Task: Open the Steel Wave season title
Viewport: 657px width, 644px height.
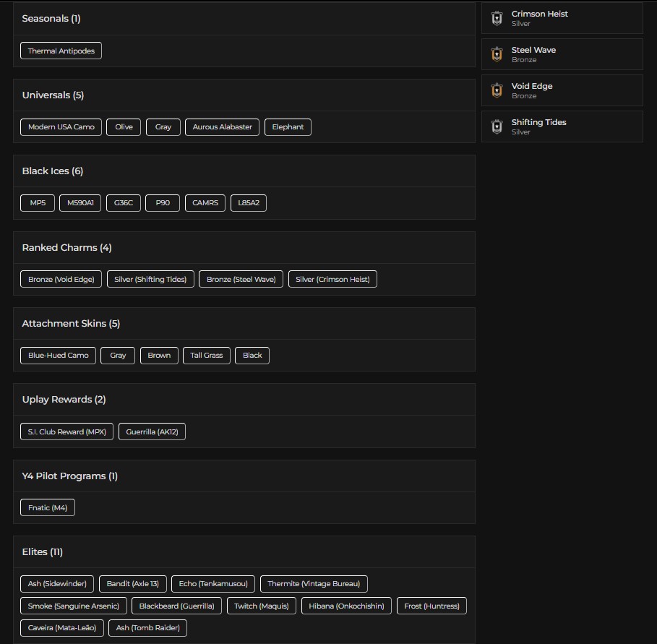Action: tap(533, 50)
